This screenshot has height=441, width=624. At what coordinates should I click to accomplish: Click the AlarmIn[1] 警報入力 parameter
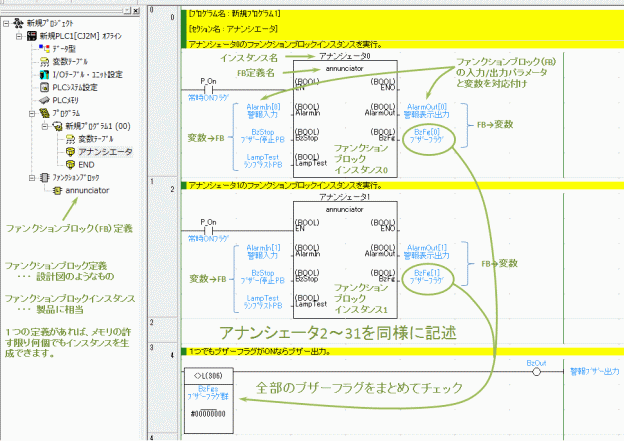coord(263,252)
